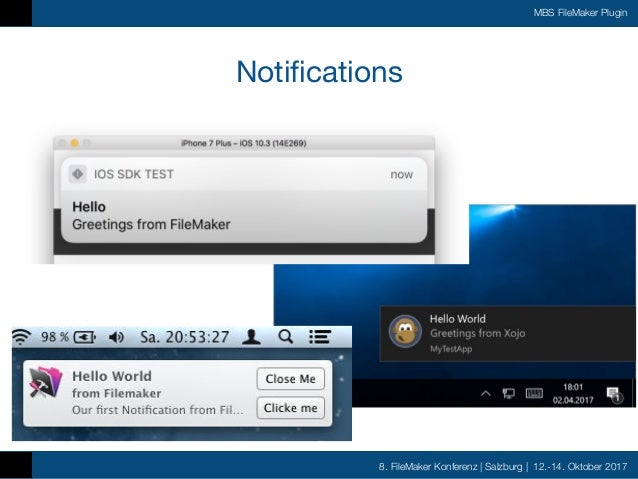Click the network icon in Windows taskbar
This screenshot has height=479, width=638.
(508, 394)
